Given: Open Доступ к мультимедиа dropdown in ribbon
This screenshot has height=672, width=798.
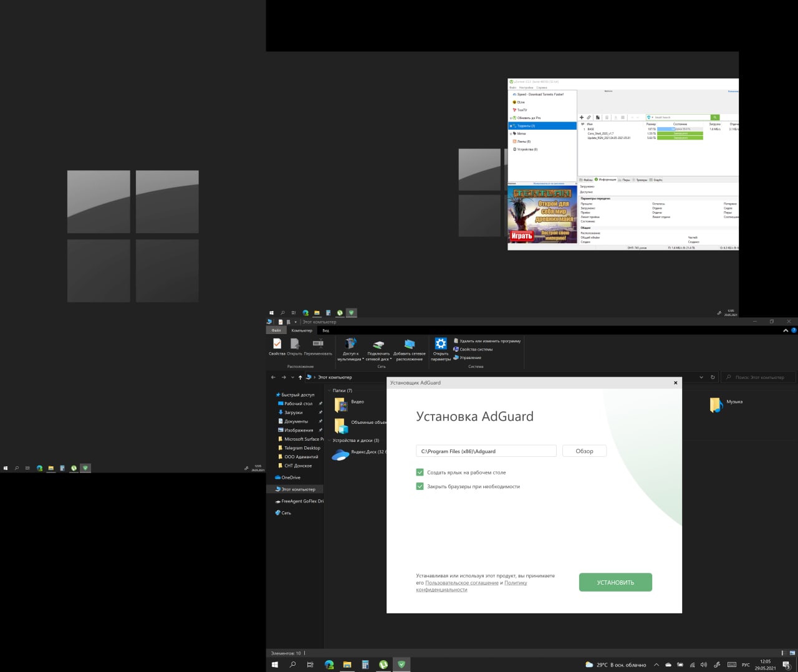Looking at the screenshot, I should coord(350,350).
